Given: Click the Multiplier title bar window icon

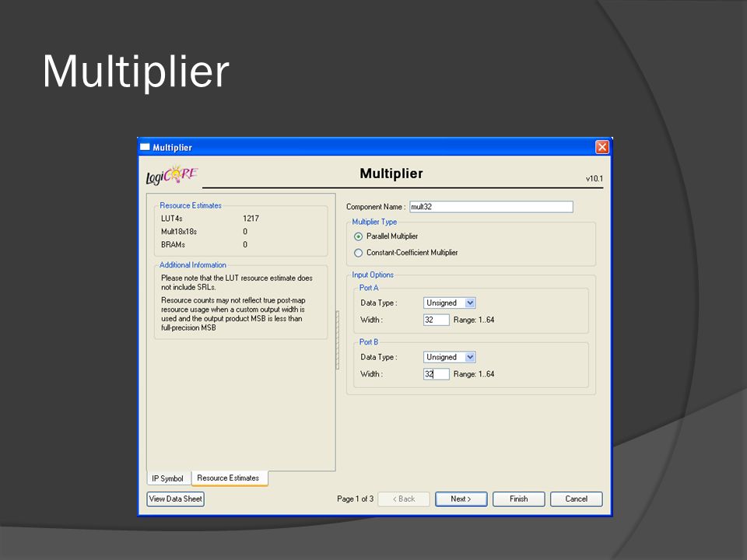Looking at the screenshot, I should coord(145,147).
